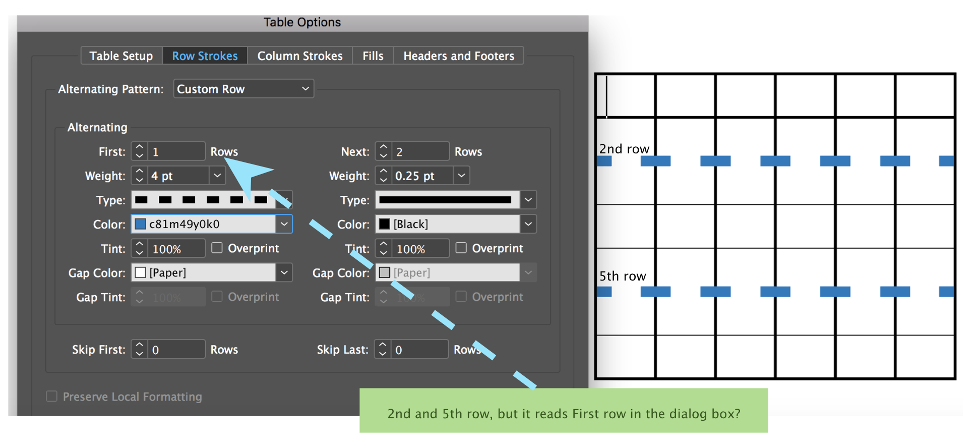Click the First rows Tint percentage field
Viewport: 980px width, 445px height.
click(x=176, y=249)
